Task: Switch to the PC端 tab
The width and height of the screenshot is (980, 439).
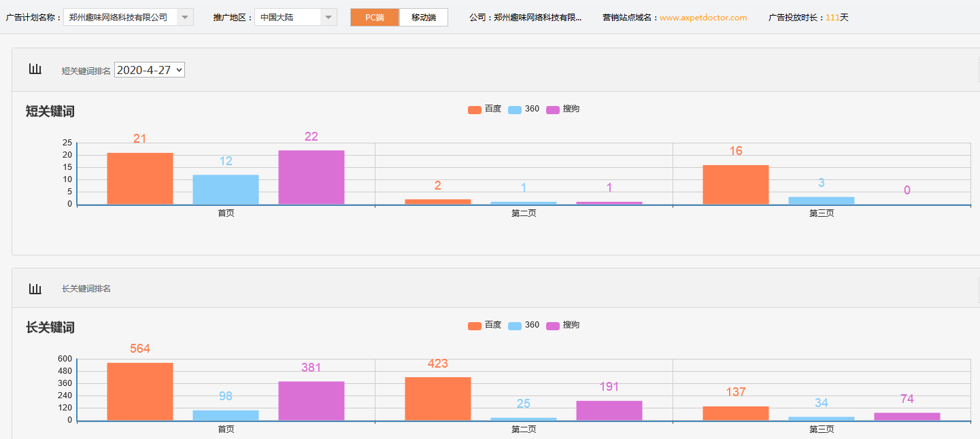Action: (375, 18)
